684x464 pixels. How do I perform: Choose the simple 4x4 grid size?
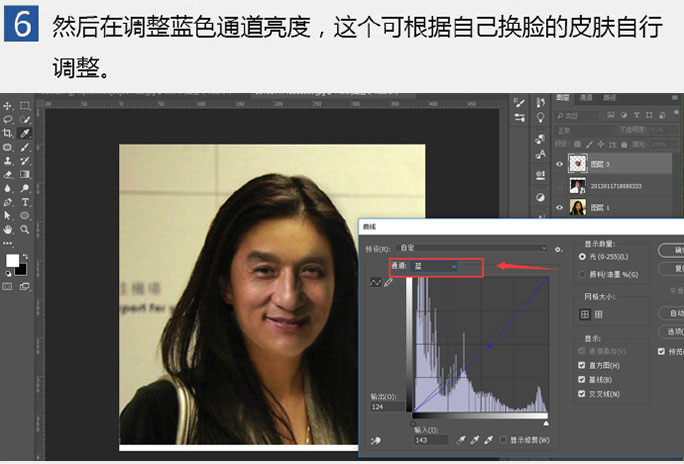[585, 314]
